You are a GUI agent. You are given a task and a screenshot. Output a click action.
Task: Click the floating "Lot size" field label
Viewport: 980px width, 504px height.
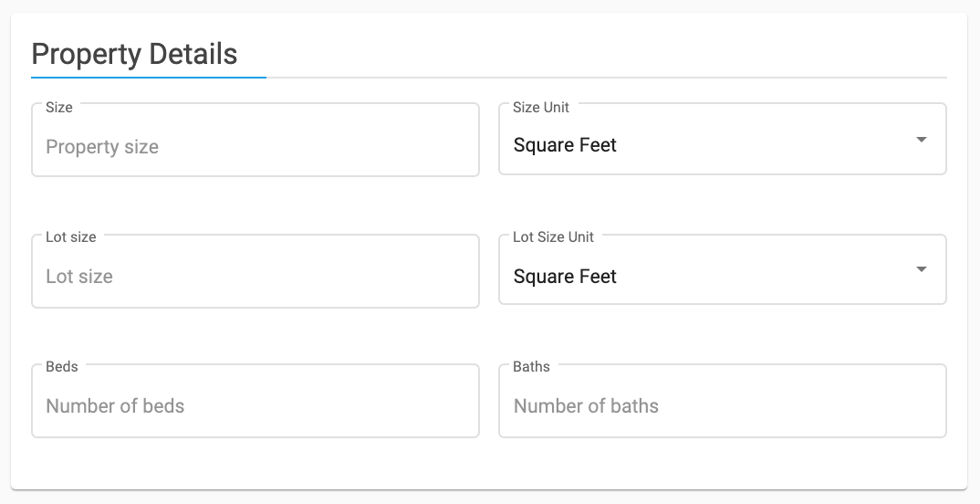[70, 237]
